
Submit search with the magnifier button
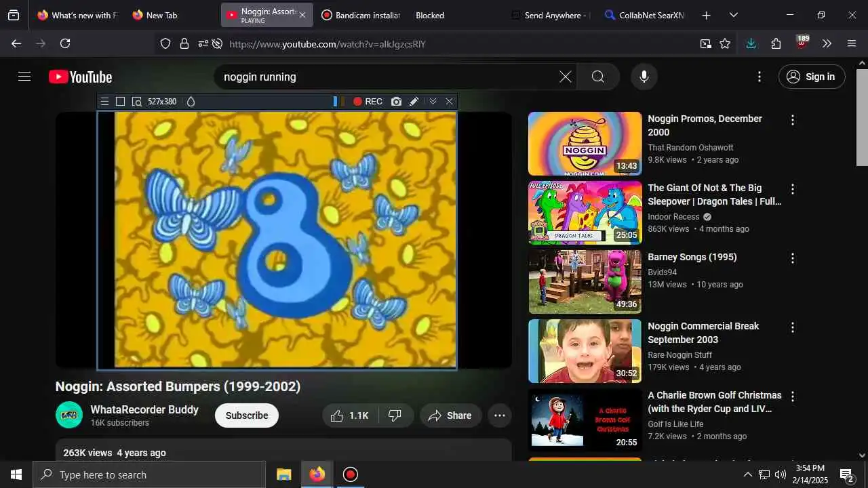[597, 77]
